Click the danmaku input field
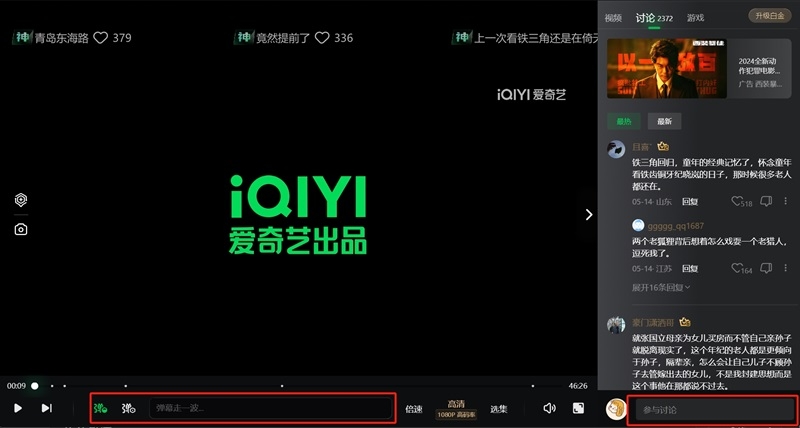Screen dimensions: 800x428 click(270, 408)
